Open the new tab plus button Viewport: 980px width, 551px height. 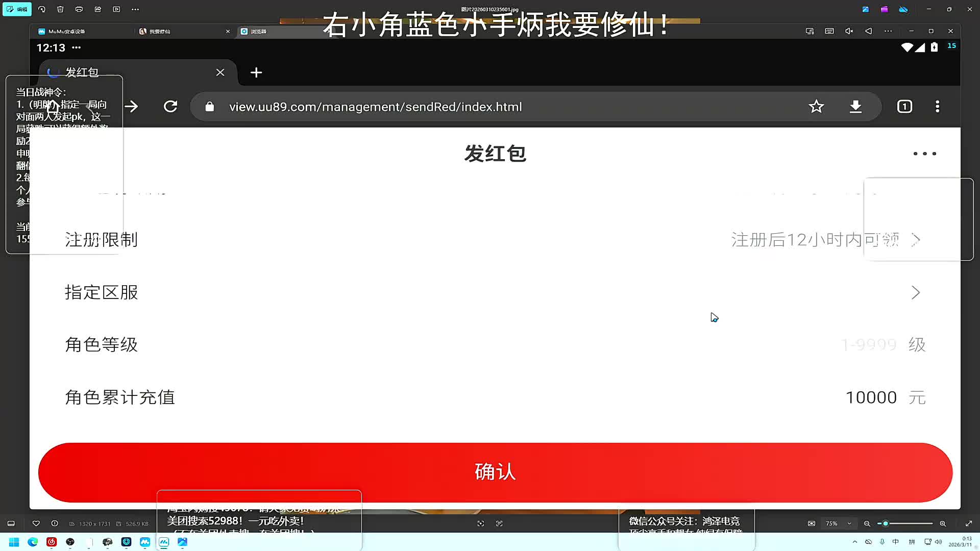click(x=256, y=72)
